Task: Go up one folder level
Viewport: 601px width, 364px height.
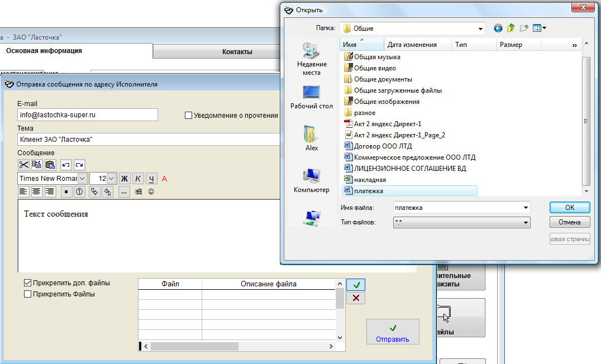Action: point(511,28)
